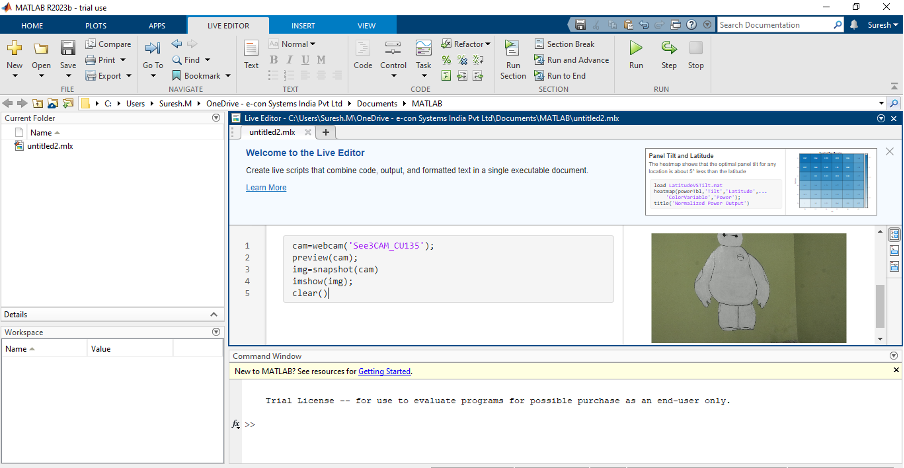Expand the Export dropdown
Viewport: 904px width, 468px height.
click(x=129, y=76)
